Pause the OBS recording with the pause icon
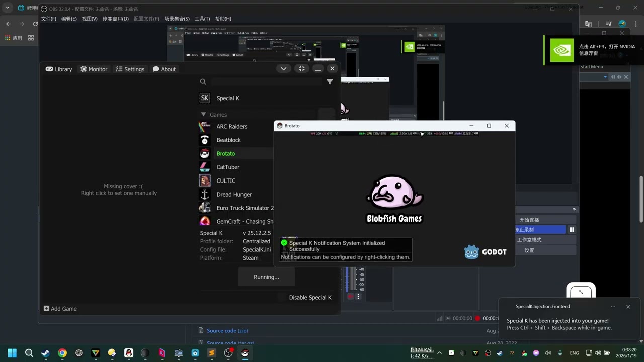The image size is (644, 362). tap(572, 230)
